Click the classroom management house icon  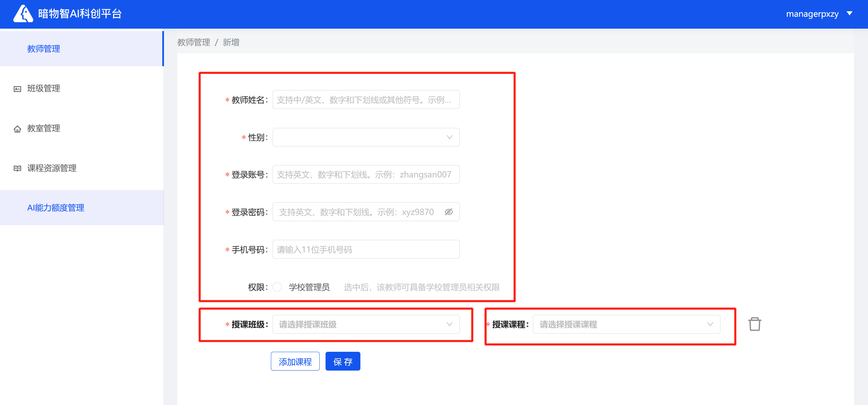coord(17,129)
